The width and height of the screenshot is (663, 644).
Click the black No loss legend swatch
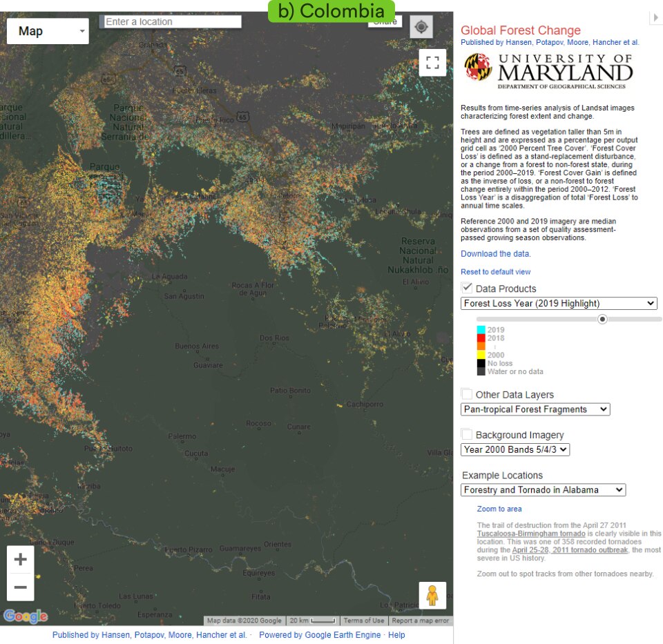pos(481,363)
